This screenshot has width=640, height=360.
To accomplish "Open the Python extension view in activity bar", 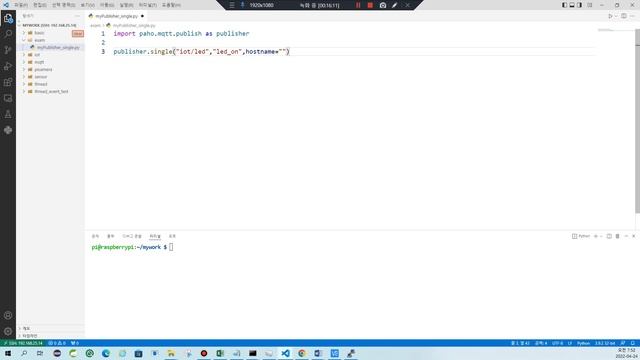I will 8,130.
